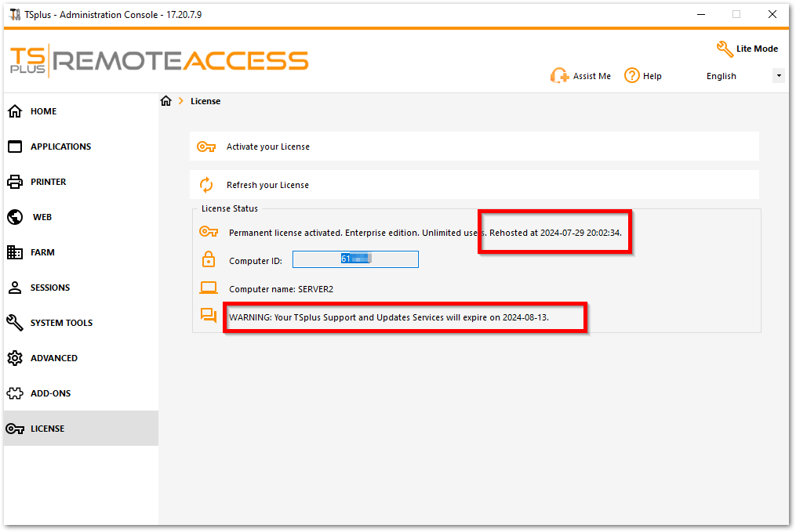The width and height of the screenshot is (796, 532).
Task: Open the License menu item
Action: [47, 429]
